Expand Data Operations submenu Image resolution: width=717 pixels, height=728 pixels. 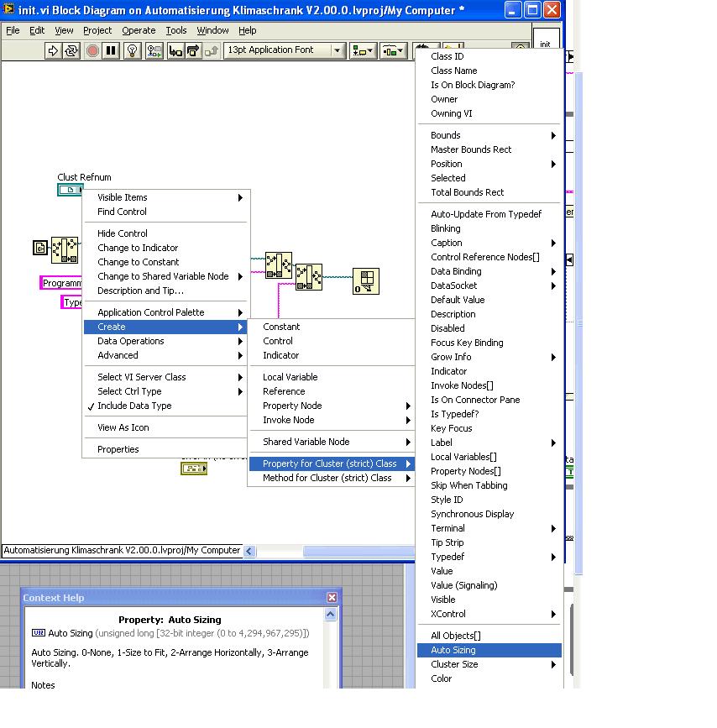tap(165, 341)
